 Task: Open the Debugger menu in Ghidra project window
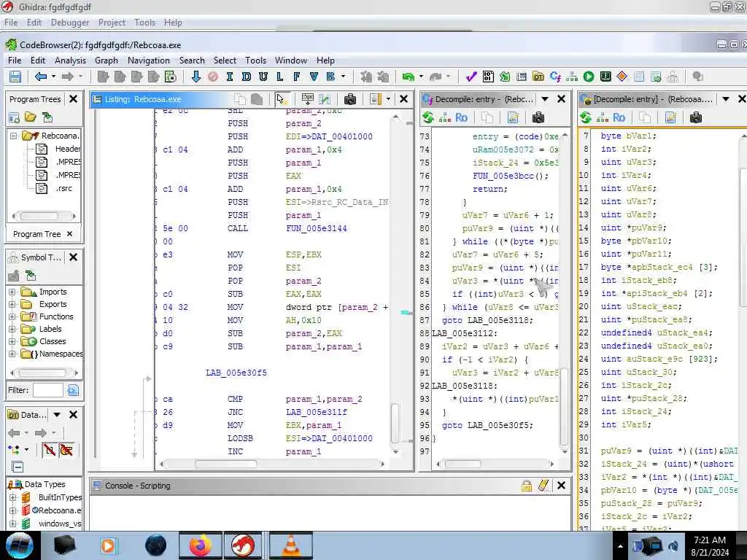(x=70, y=23)
